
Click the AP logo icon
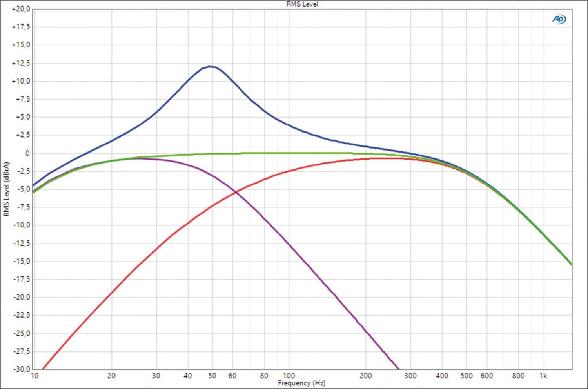point(559,19)
